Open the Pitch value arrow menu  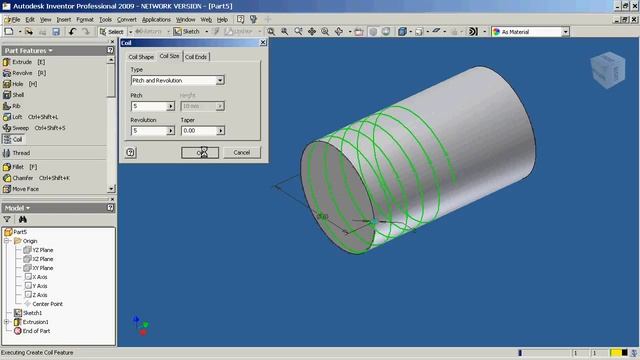[171, 106]
